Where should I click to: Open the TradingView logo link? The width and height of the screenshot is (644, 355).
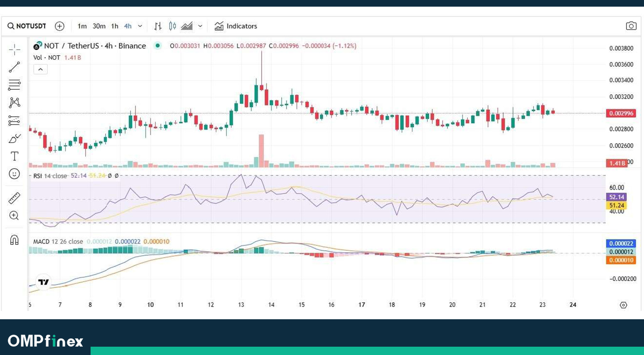coord(44,282)
